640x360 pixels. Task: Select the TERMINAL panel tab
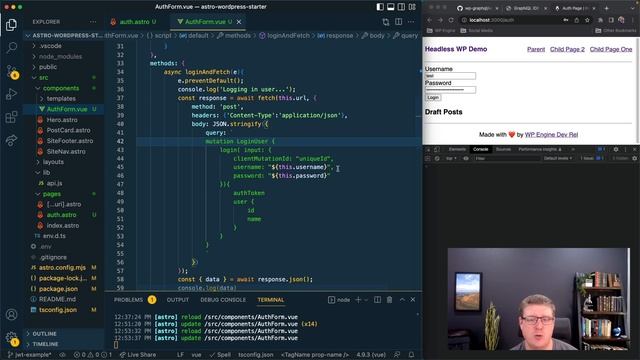click(x=271, y=300)
